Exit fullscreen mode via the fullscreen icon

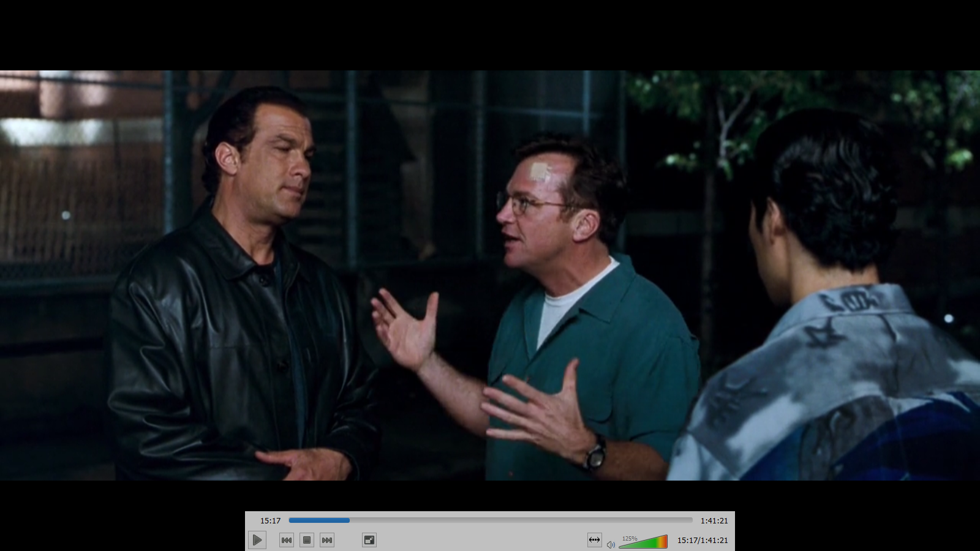369,540
